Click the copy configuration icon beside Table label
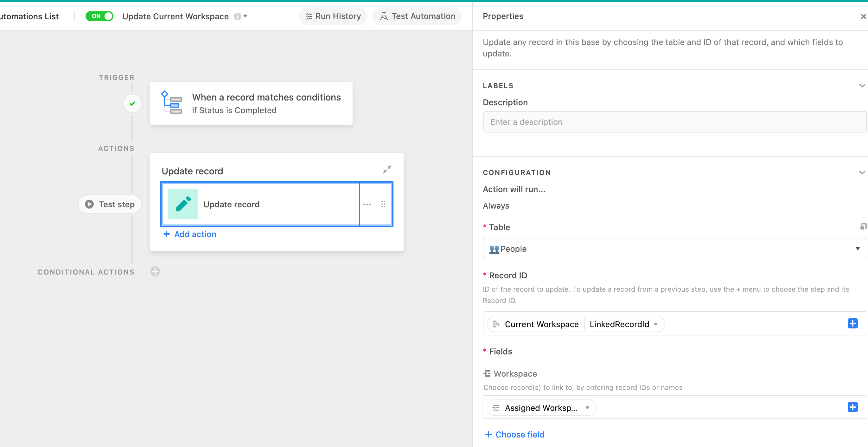 (x=863, y=227)
